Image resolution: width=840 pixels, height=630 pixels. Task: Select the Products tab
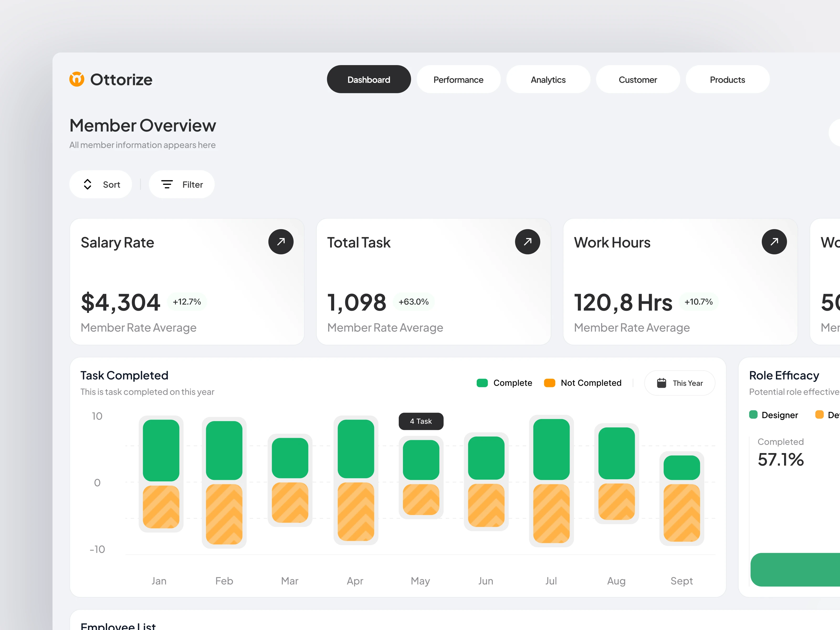coord(727,79)
